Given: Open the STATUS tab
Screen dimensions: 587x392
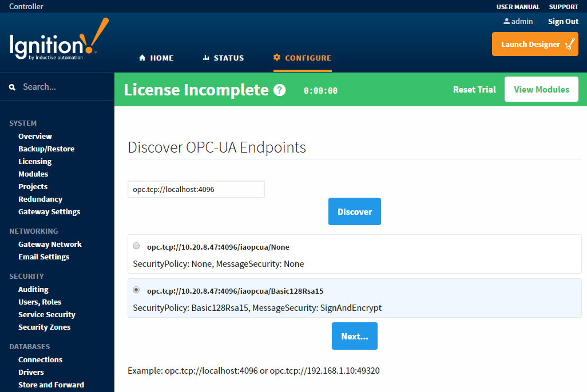Looking at the screenshot, I should tap(224, 58).
